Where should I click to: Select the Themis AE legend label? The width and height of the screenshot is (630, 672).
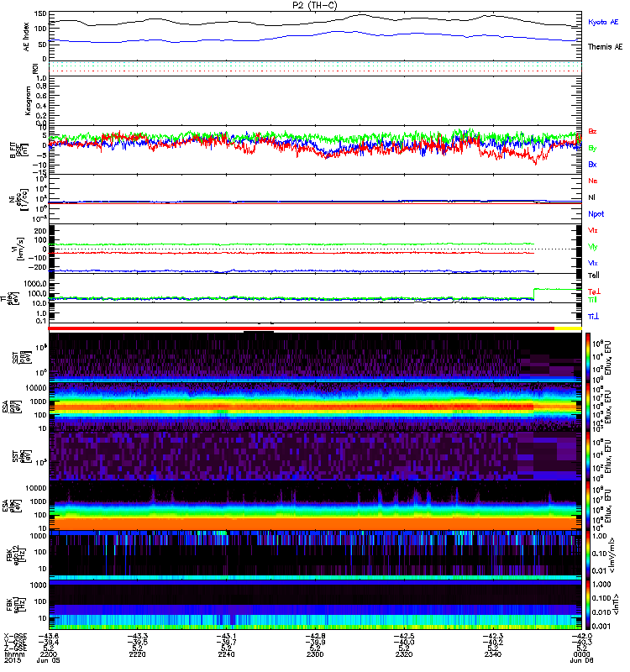(605, 47)
